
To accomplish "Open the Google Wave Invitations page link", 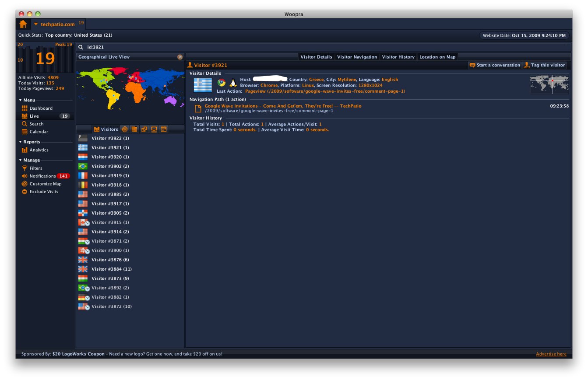I will [283, 106].
